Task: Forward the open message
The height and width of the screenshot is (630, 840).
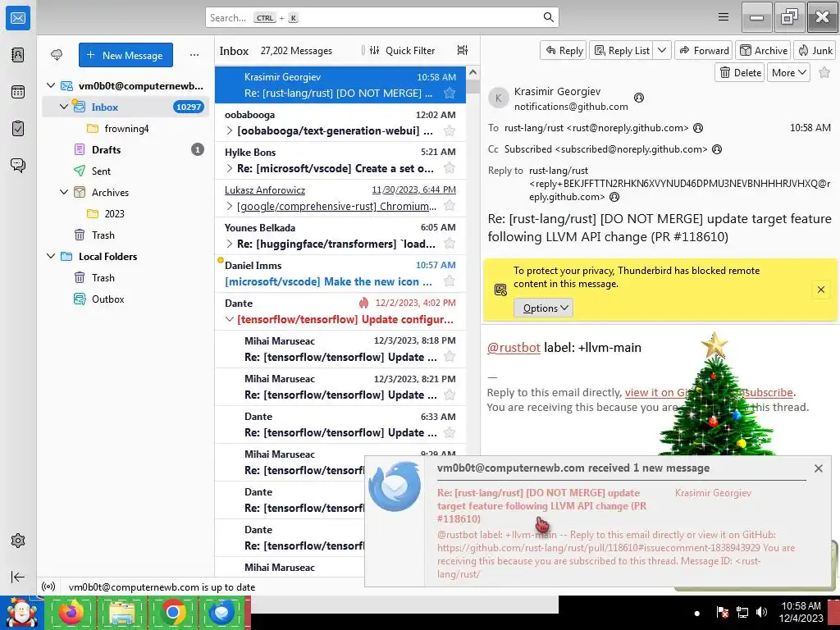Action: [x=703, y=50]
